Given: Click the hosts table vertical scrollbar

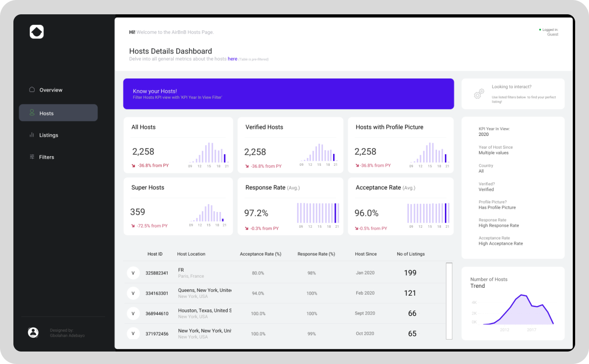Looking at the screenshot, I should tap(449, 301).
